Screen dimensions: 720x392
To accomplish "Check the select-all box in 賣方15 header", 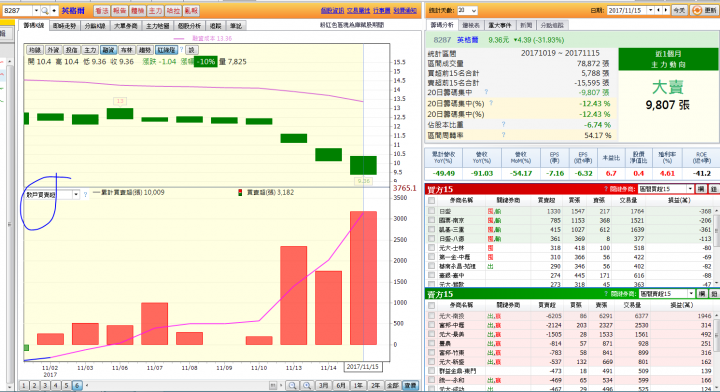I will pyautogui.click(x=431, y=305).
